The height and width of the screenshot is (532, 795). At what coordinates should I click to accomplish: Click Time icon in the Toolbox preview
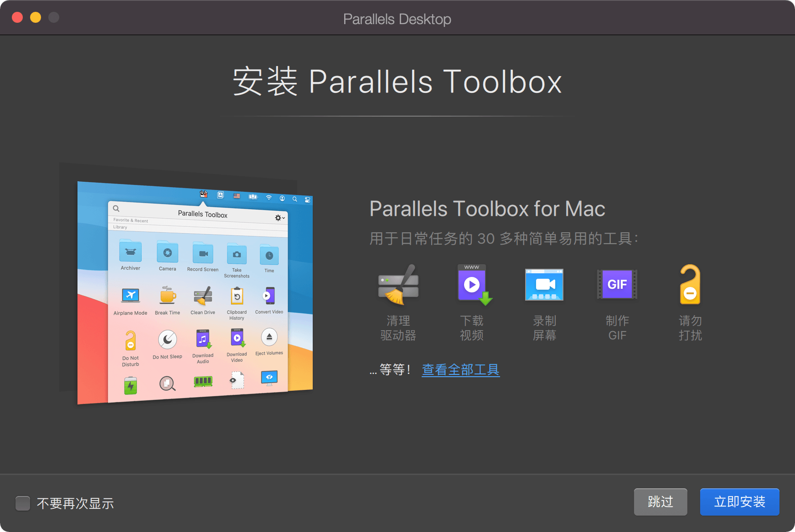(x=269, y=255)
